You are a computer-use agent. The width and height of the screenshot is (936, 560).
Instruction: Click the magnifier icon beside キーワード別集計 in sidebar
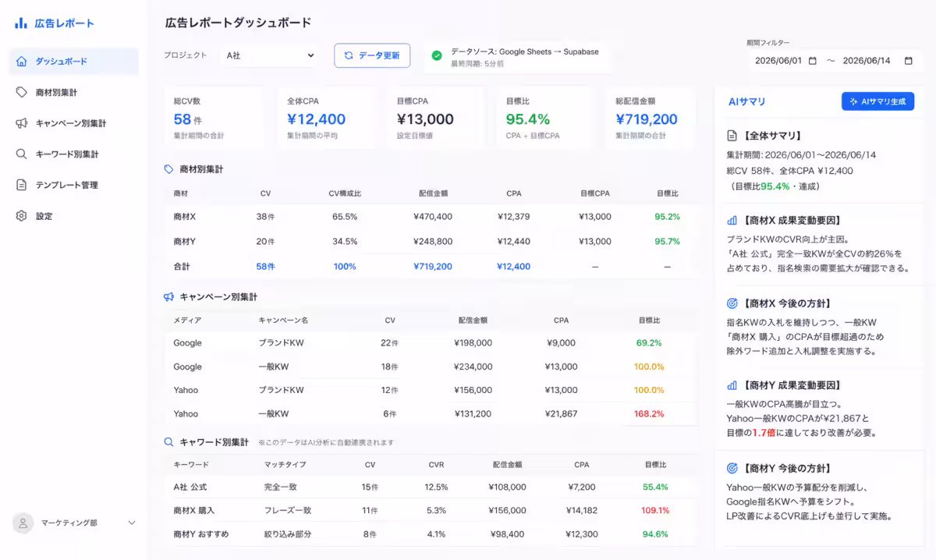22,154
